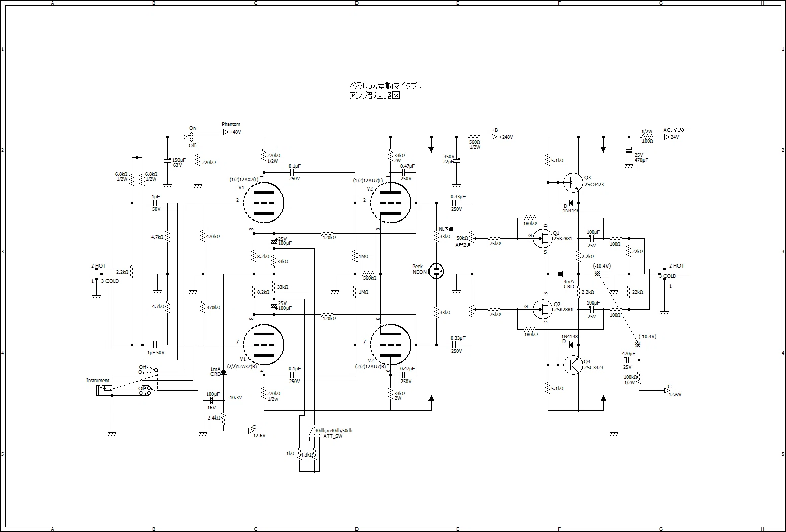Select the 560kΩ resistor symbol

[368, 273]
